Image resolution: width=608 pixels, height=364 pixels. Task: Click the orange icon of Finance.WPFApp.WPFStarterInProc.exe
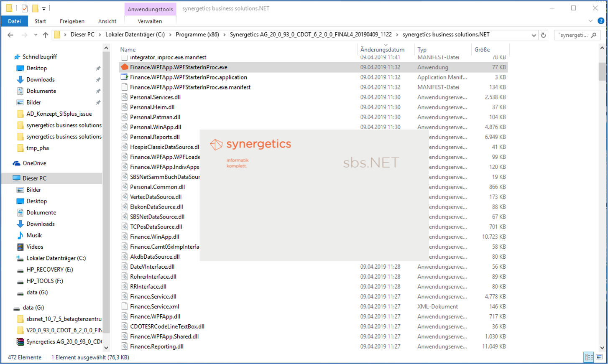click(124, 67)
